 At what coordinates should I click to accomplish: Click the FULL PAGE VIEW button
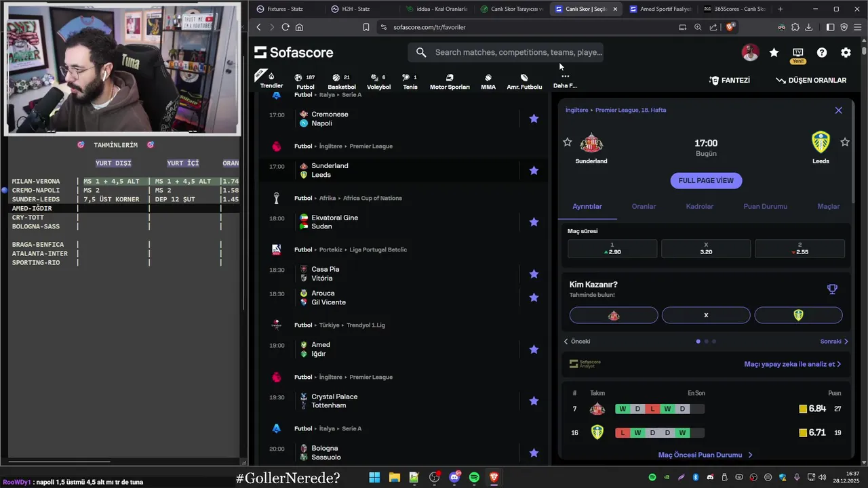[x=706, y=180]
